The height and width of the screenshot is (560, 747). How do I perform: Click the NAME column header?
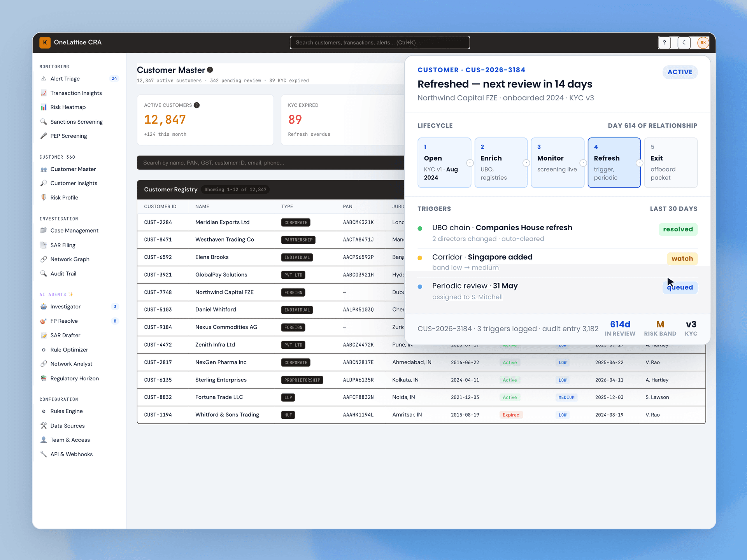[202, 206]
